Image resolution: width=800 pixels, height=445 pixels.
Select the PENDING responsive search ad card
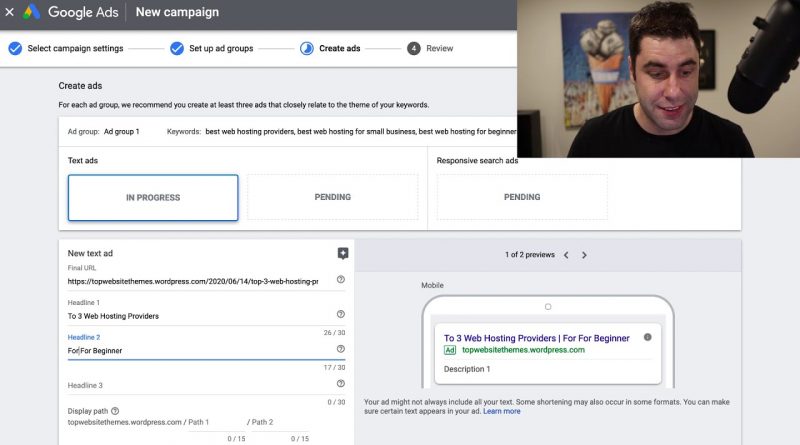[x=522, y=197]
